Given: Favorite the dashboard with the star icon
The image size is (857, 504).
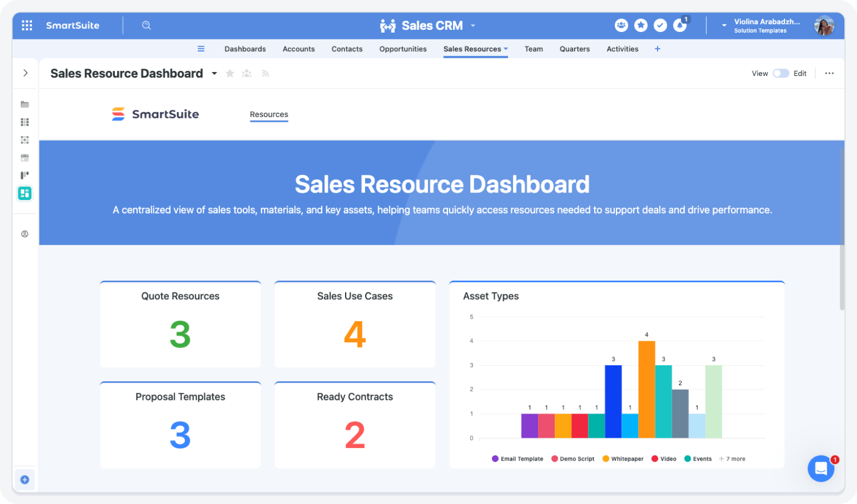Looking at the screenshot, I should 230,73.
